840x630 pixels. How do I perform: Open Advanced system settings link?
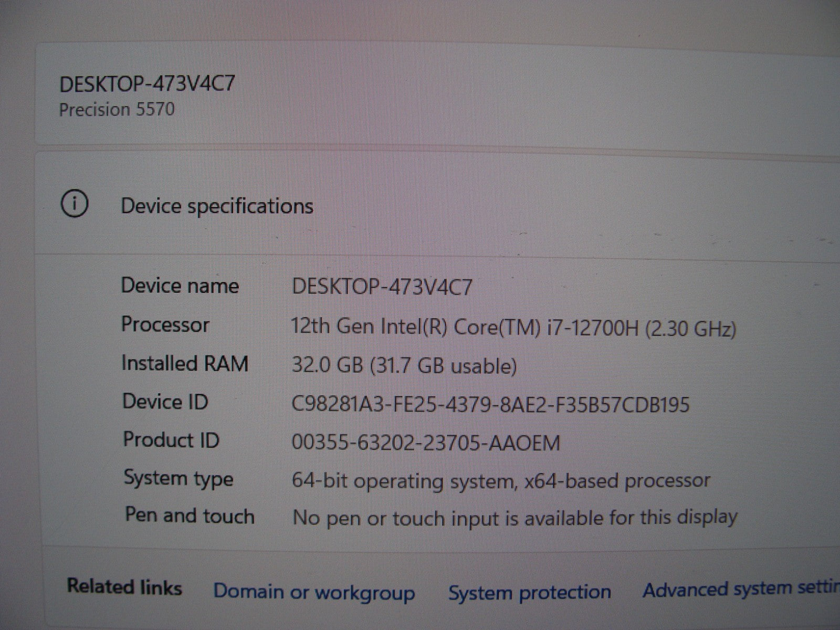(x=740, y=590)
